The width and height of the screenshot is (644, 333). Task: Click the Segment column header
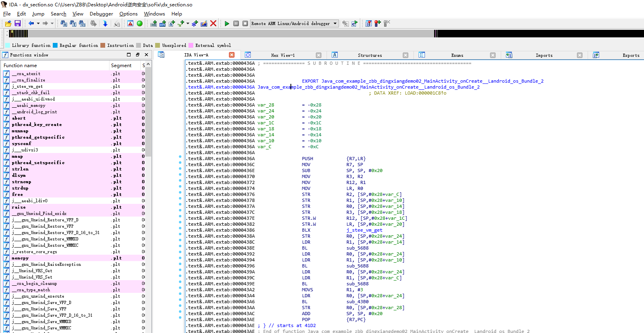pyautogui.click(x=121, y=66)
